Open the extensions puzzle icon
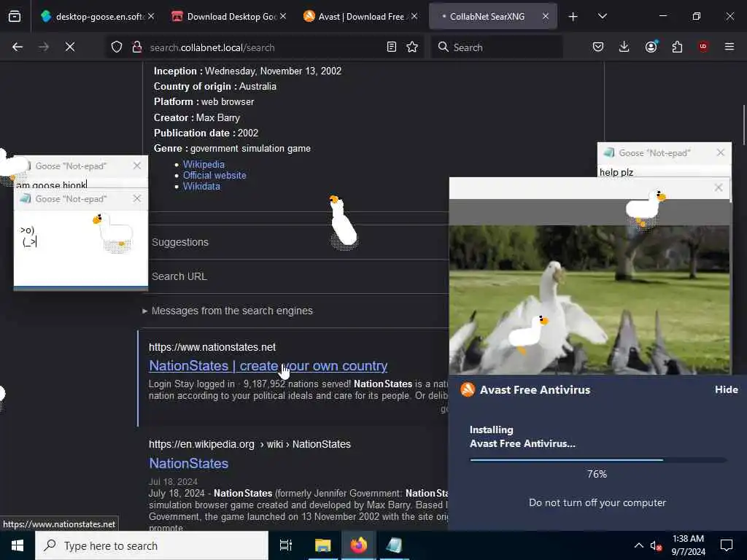 [677, 47]
